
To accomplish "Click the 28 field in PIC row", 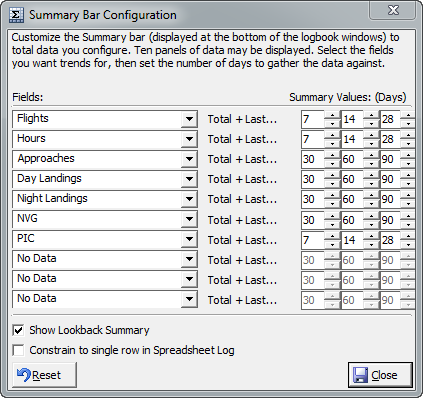I will (x=390, y=240).
